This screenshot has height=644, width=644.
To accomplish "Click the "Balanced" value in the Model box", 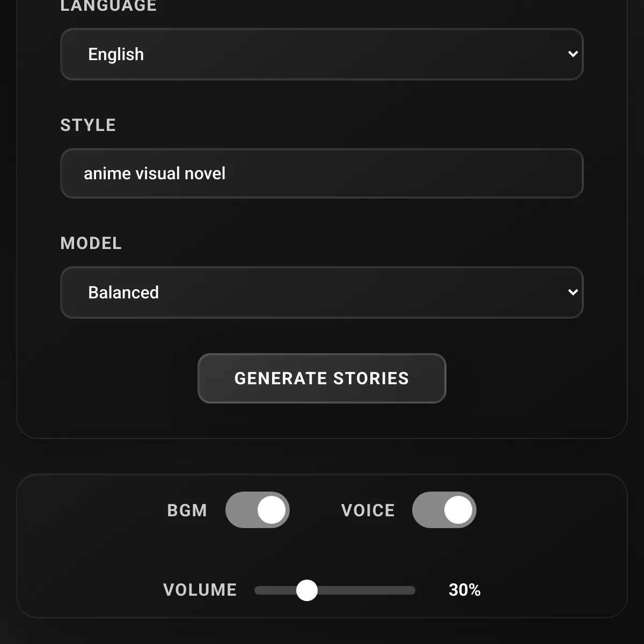I will (123, 292).
